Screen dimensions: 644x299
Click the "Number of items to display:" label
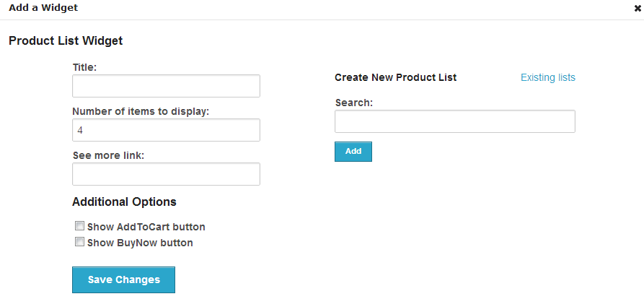point(141,111)
